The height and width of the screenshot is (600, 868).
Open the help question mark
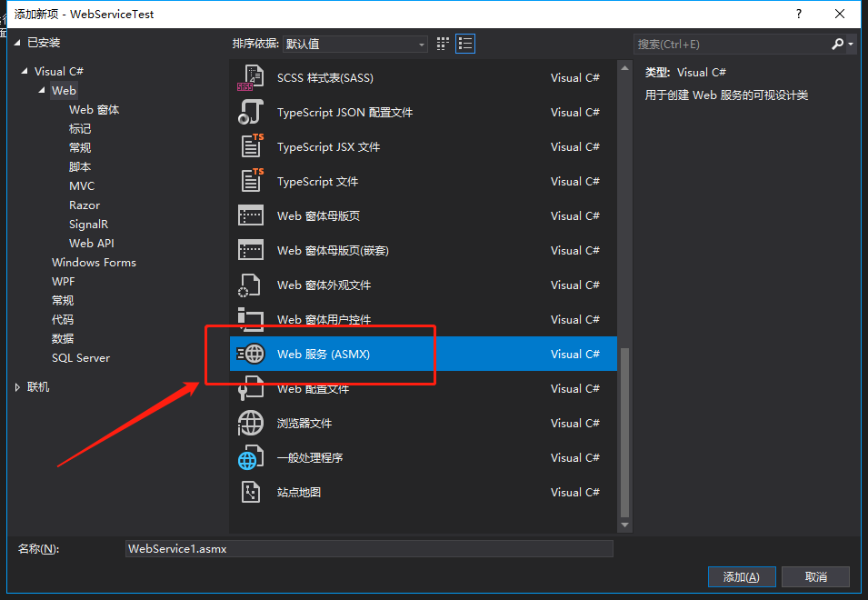(798, 14)
